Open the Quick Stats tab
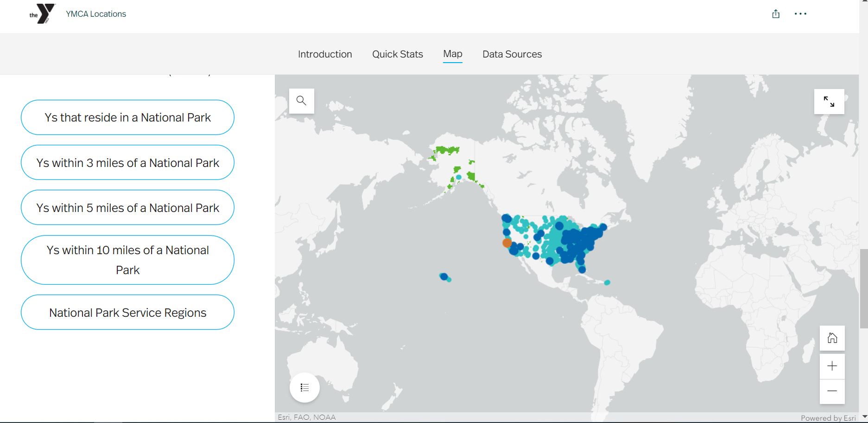This screenshot has height=423, width=868. point(397,54)
